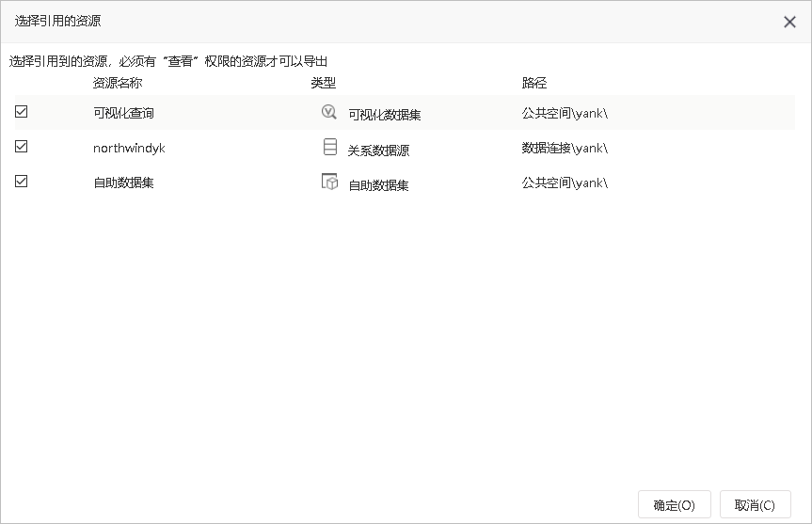Click the 自助数据集 cube icon

pyautogui.click(x=329, y=182)
